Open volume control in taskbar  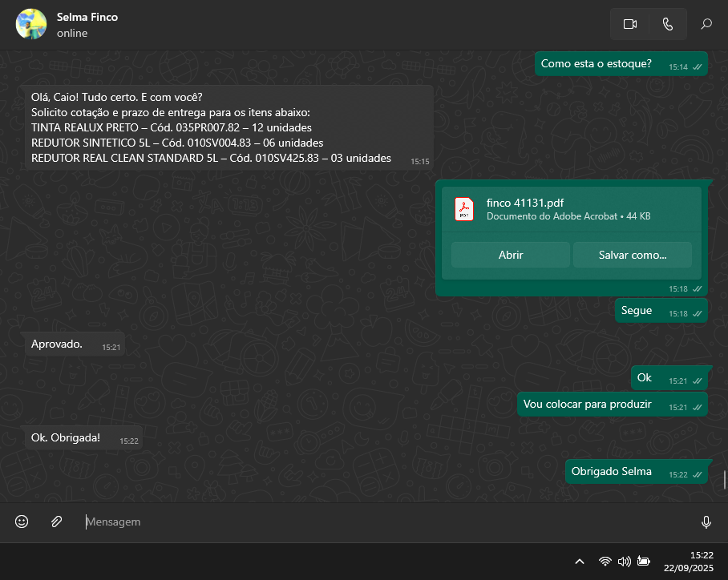[x=625, y=562]
